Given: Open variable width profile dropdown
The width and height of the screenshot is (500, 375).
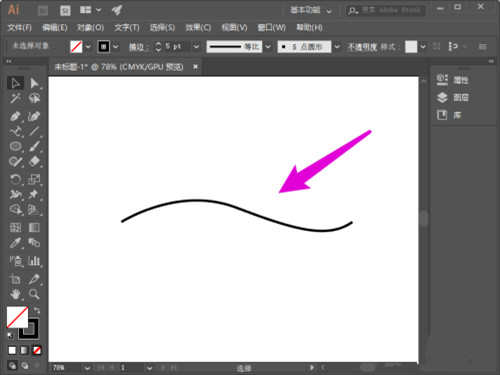Looking at the screenshot, I should tap(268, 47).
